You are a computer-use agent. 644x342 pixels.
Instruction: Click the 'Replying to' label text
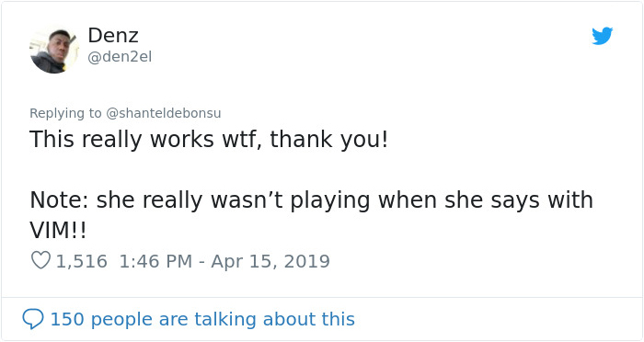(65, 113)
